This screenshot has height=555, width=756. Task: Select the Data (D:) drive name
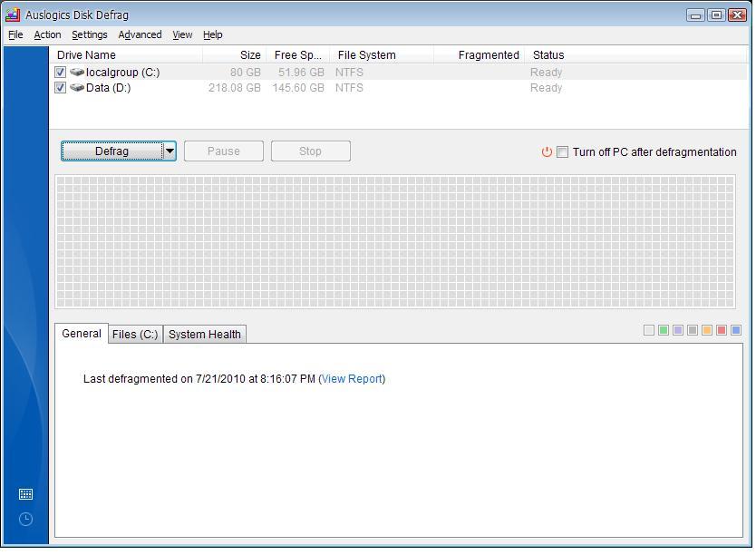pos(109,88)
